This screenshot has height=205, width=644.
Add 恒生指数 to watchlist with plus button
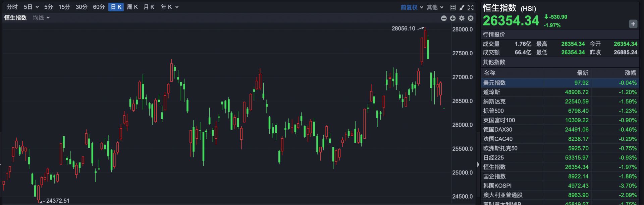(x=633, y=24)
